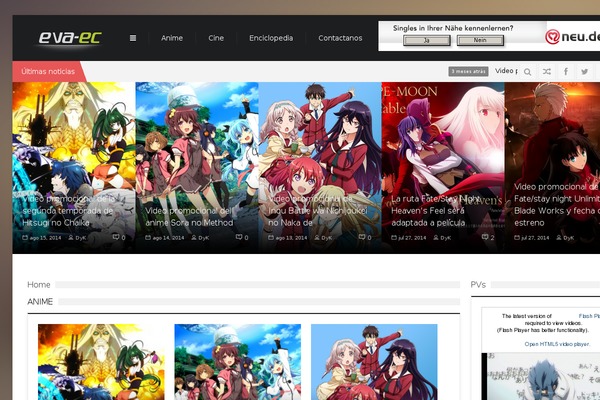Open Unlimited Blade Works promo article
Screen dimensions: 600x400
tap(557, 204)
